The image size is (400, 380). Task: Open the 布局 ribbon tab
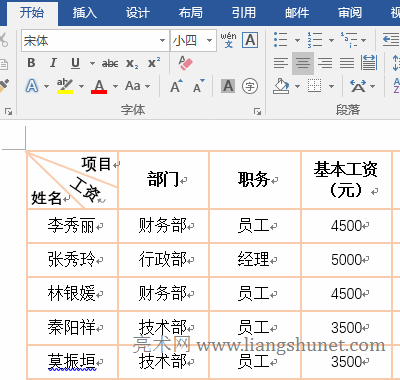pos(190,13)
